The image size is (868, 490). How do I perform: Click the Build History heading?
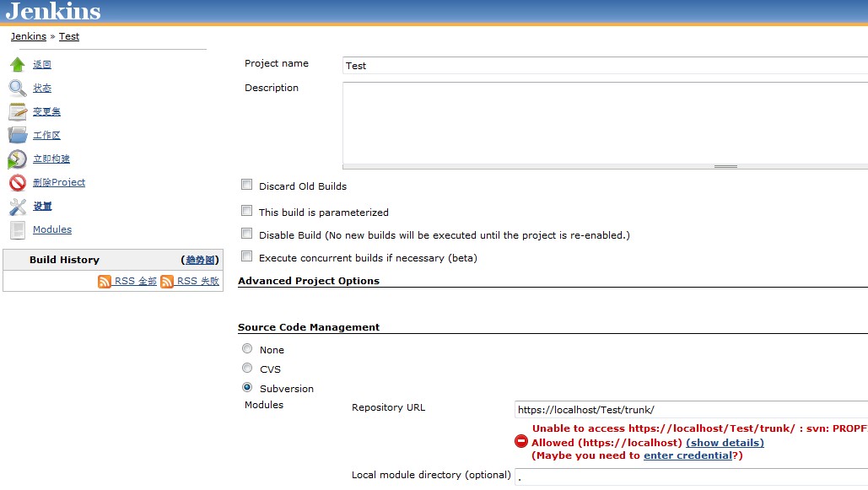tap(64, 260)
